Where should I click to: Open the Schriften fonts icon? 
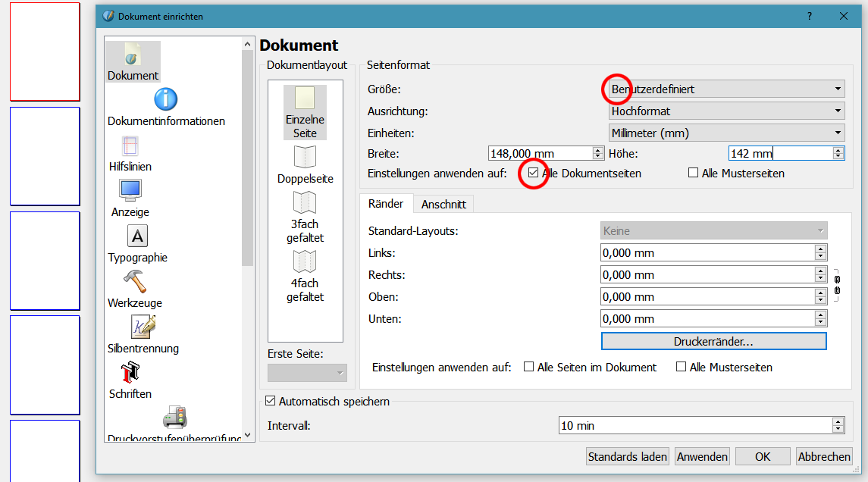(x=130, y=372)
